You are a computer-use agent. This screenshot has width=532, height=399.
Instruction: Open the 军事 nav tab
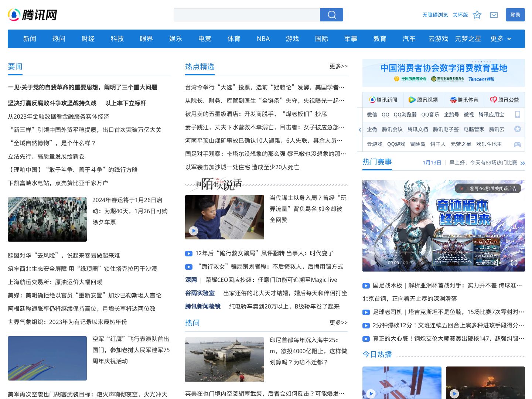(351, 39)
